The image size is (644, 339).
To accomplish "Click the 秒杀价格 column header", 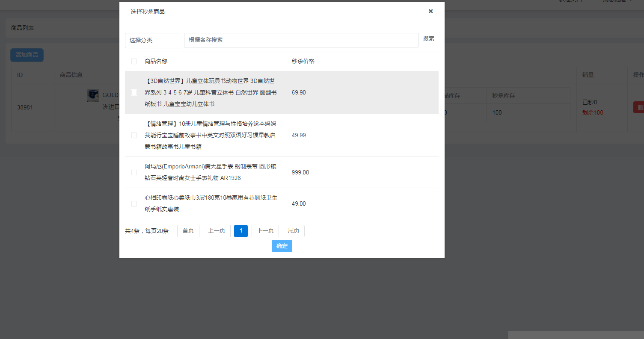I will 303,61.
